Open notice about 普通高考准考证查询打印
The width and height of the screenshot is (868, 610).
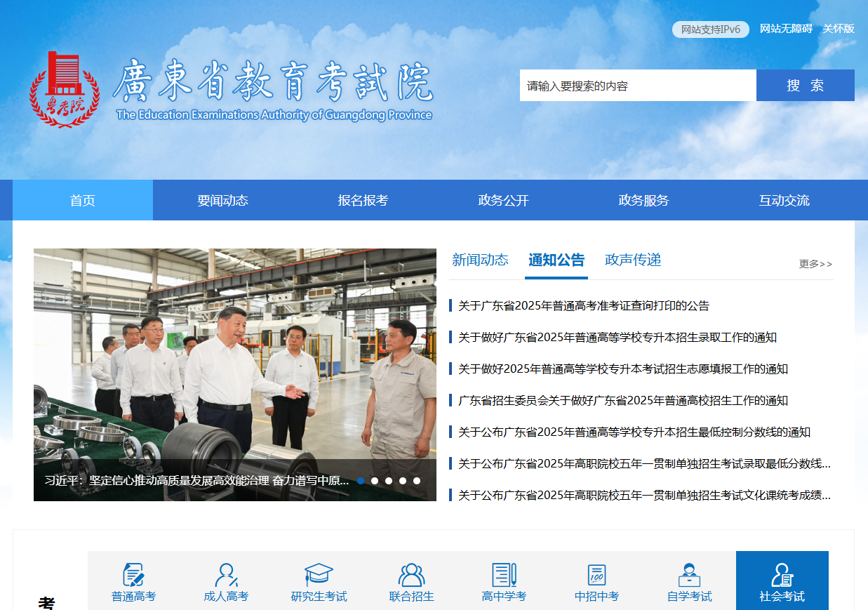click(584, 306)
